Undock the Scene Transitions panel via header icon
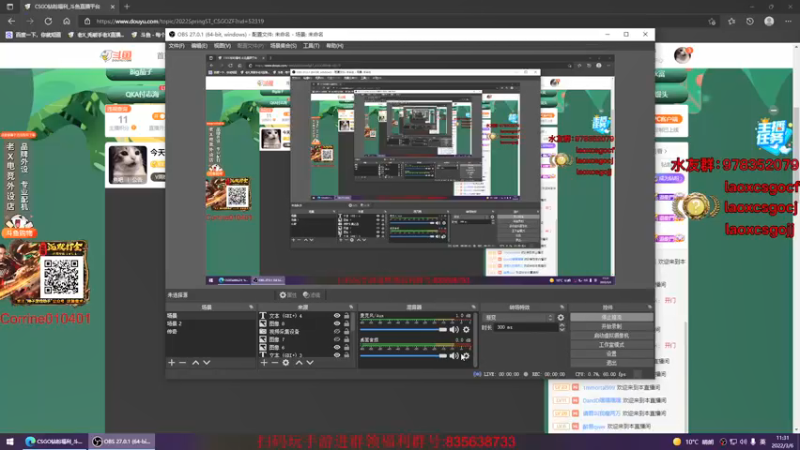Viewport: 800px width, 450px height. [562, 307]
